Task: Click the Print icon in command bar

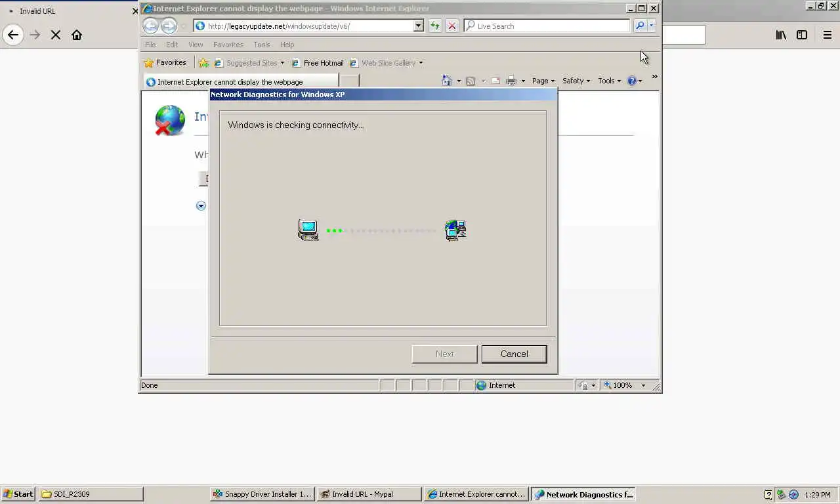Action: click(511, 81)
